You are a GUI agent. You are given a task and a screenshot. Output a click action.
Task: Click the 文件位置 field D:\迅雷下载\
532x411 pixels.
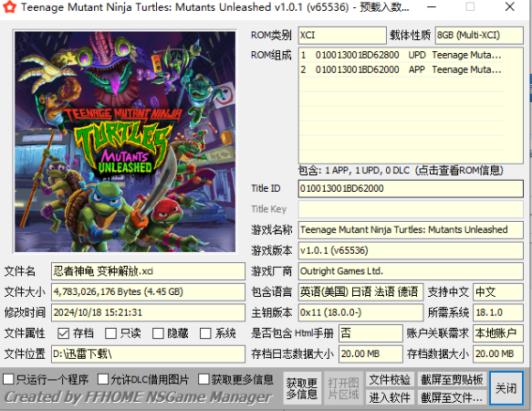(148, 354)
